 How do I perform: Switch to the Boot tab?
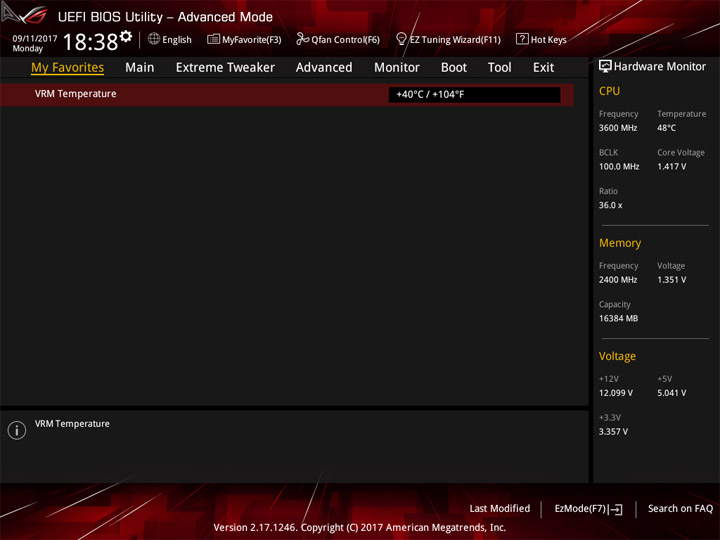click(454, 68)
